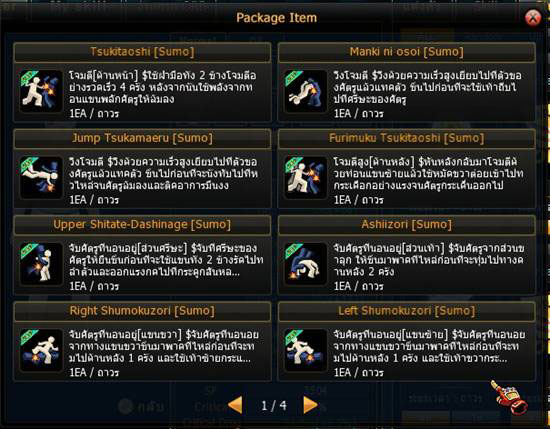Select the Manki ni osoi skill icon
The width and height of the screenshot is (550, 429).
coord(306,91)
